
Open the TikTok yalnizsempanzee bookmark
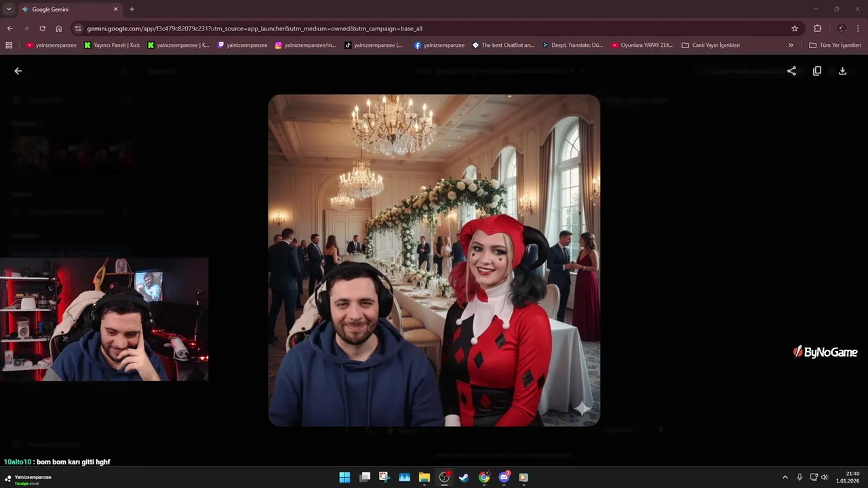[373, 45]
